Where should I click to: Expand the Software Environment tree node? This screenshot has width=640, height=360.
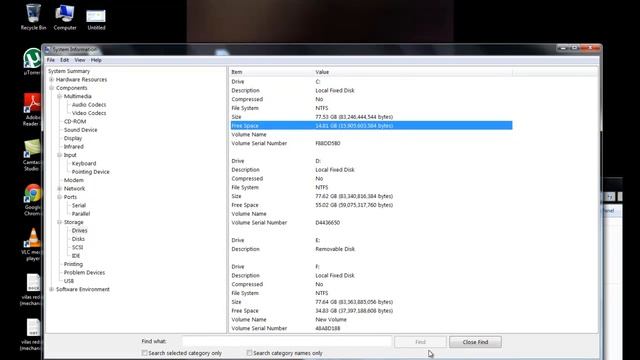(x=51, y=289)
